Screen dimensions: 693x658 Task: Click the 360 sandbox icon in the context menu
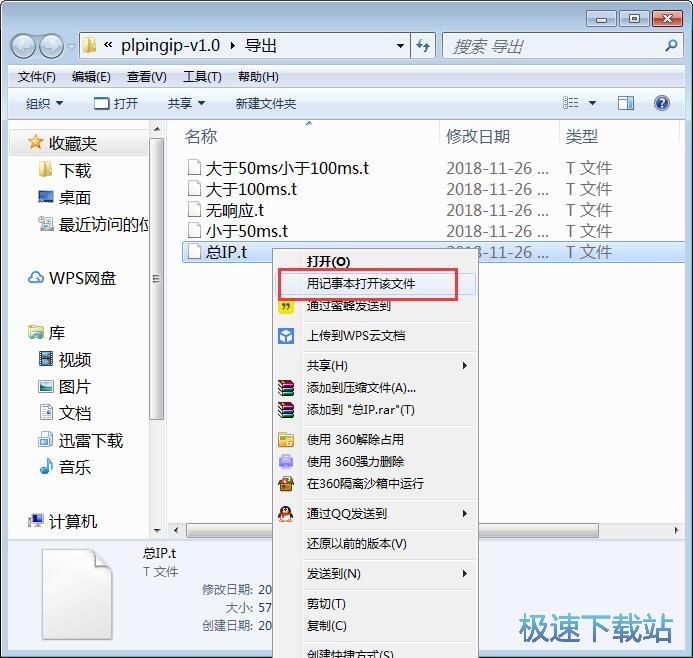click(286, 483)
